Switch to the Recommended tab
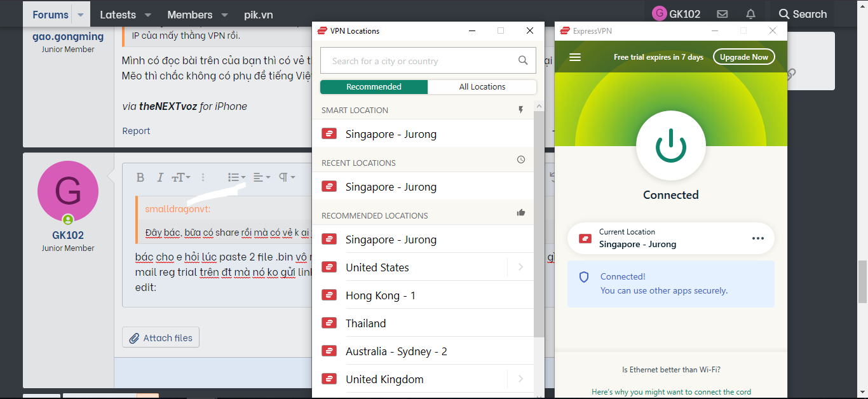Image resolution: width=868 pixels, height=399 pixels. point(374,87)
